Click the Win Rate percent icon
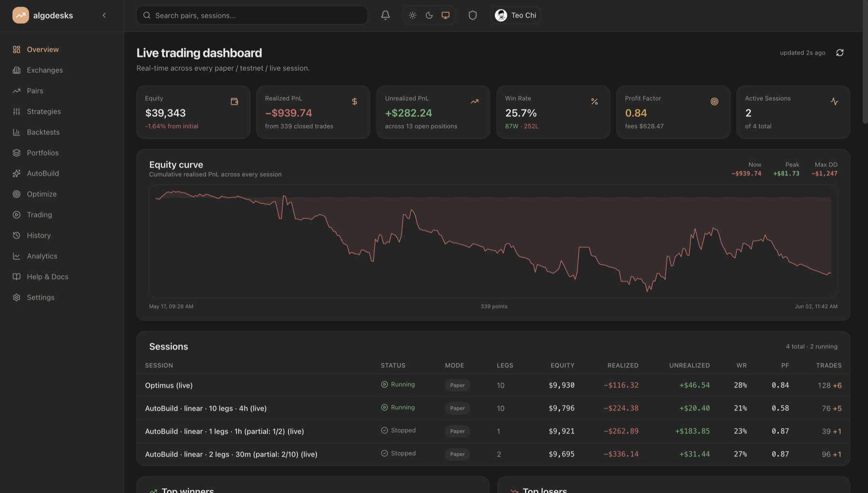 (595, 101)
